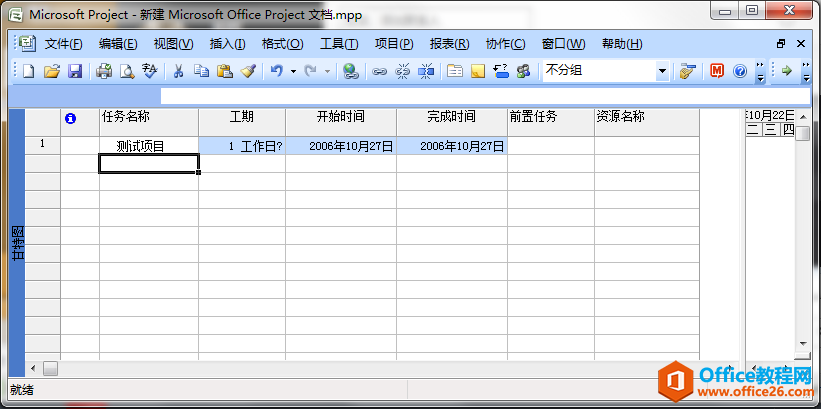821x409 pixels.
Task: Click the green arrow toolbar icon
Action: point(786,71)
